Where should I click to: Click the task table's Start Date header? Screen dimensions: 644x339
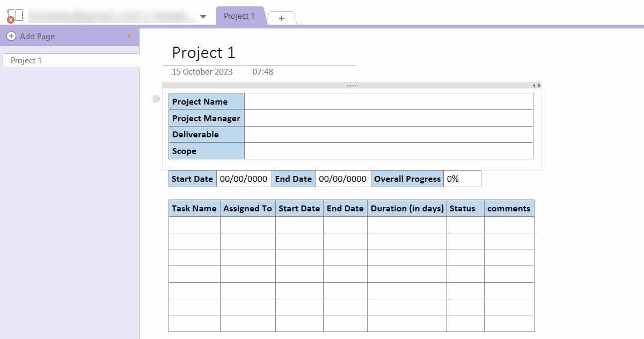click(x=299, y=209)
